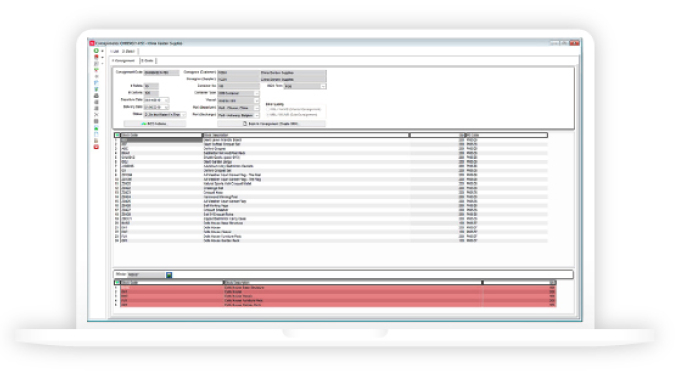Select the first red highlighted row in the lower grid
The width and height of the screenshot is (684, 372).
click(x=338, y=288)
